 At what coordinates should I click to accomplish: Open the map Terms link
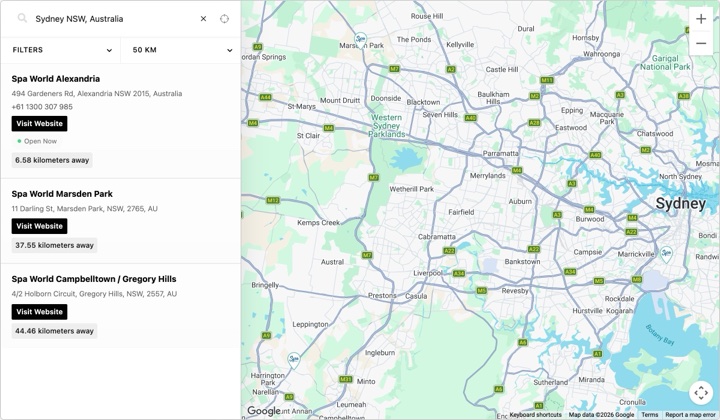(x=649, y=414)
